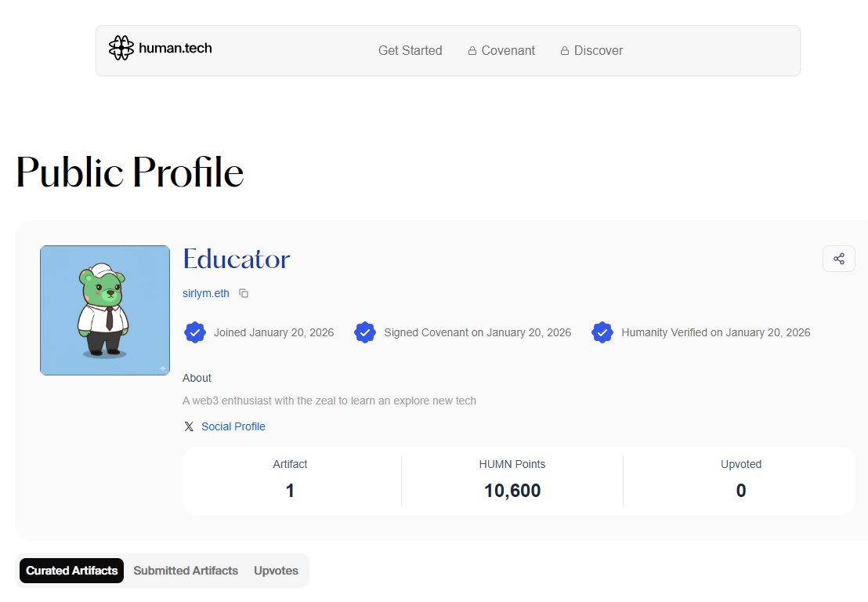The image size is (868, 602).
Task: Click the HUMN Points label
Action: 512,464
